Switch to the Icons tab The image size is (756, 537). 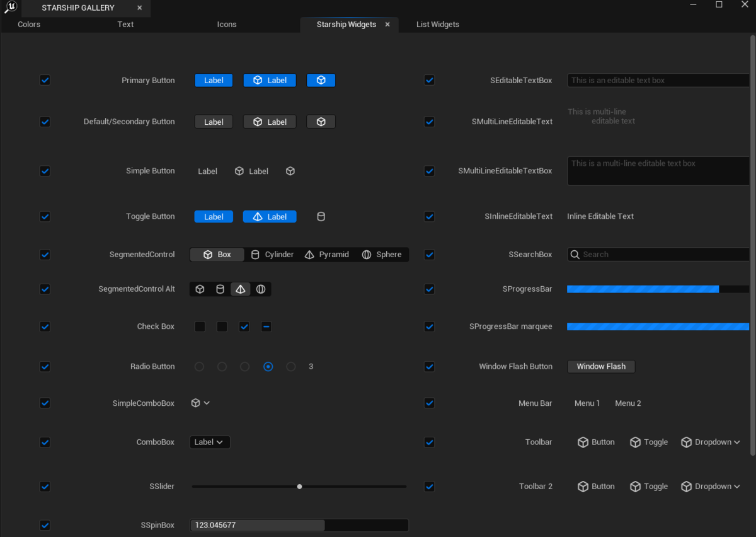(227, 25)
